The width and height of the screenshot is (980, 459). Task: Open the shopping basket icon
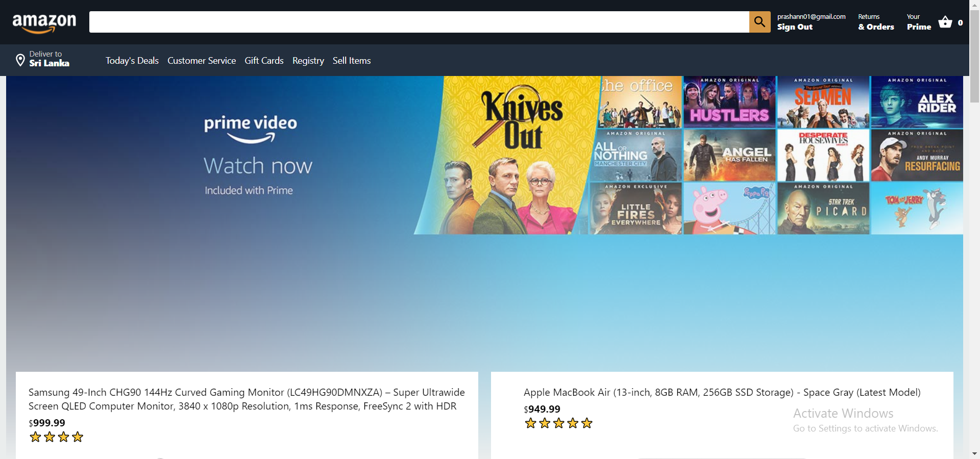click(945, 22)
